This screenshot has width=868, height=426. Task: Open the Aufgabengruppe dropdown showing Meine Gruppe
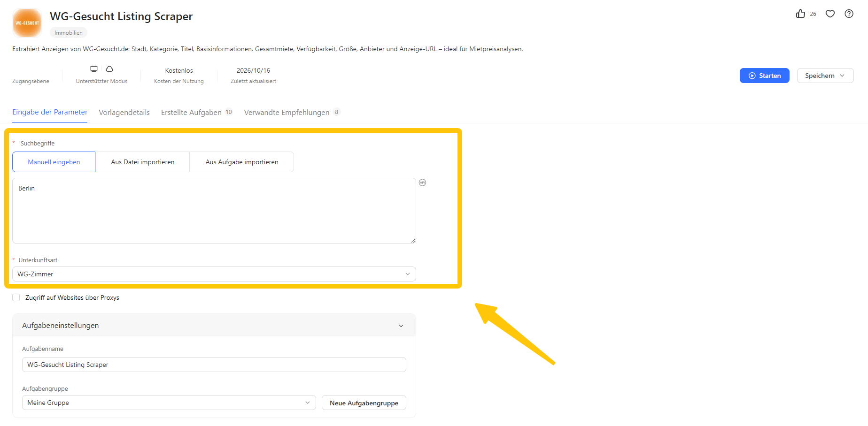coord(169,403)
